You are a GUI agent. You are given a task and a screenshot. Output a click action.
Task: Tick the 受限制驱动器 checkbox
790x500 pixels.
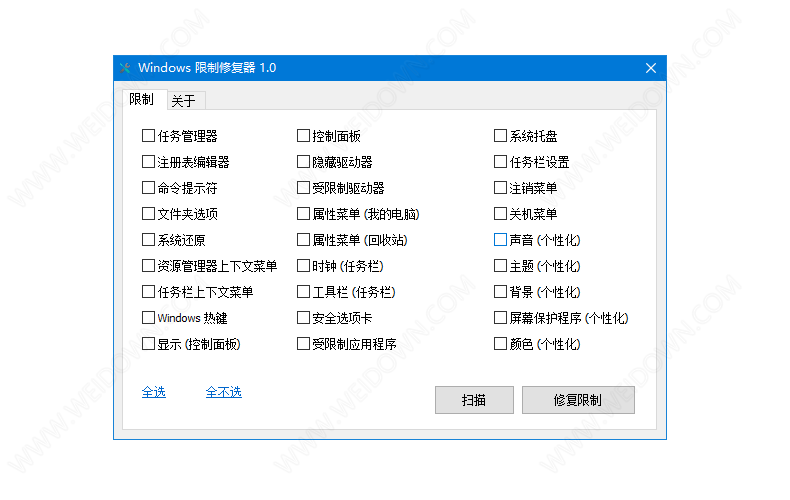[x=303, y=188]
